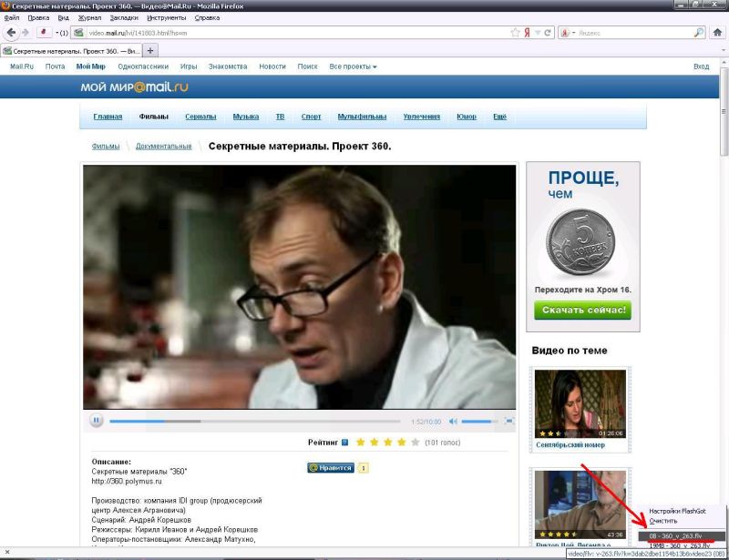Open the Знакомства link
The image size is (729, 560).
pyautogui.click(x=228, y=66)
